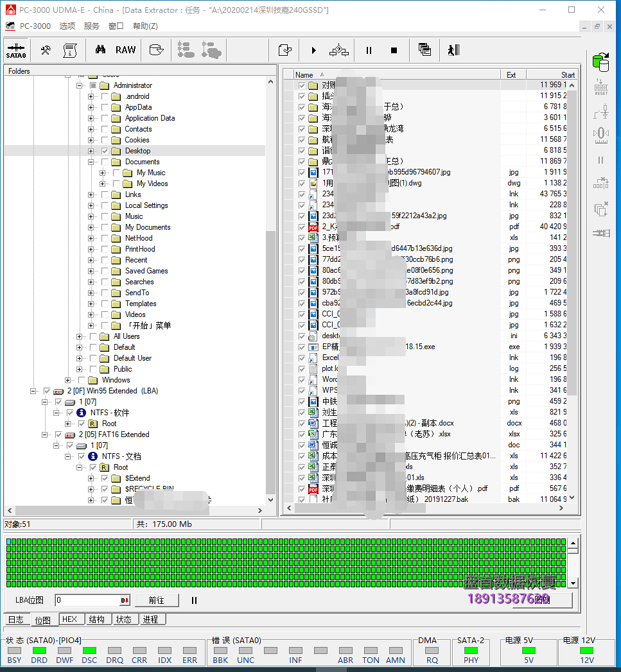This screenshot has width=621, height=672.
Task: Open the script/task list scroll icon
Action: coord(70,51)
